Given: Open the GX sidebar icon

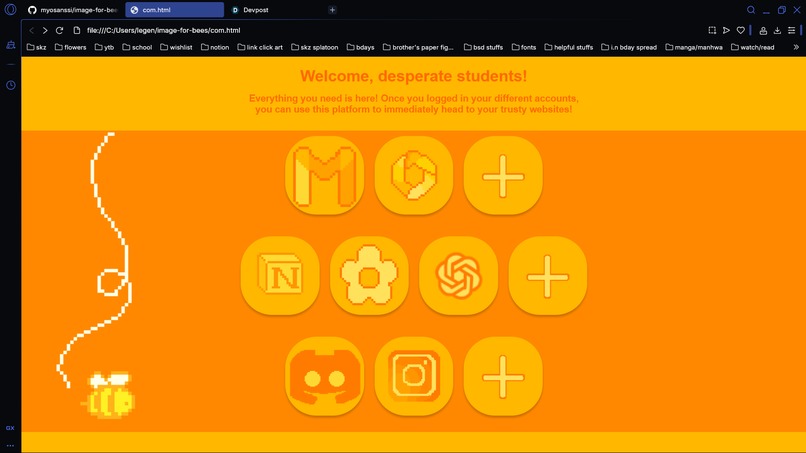Looking at the screenshot, I should point(10,428).
